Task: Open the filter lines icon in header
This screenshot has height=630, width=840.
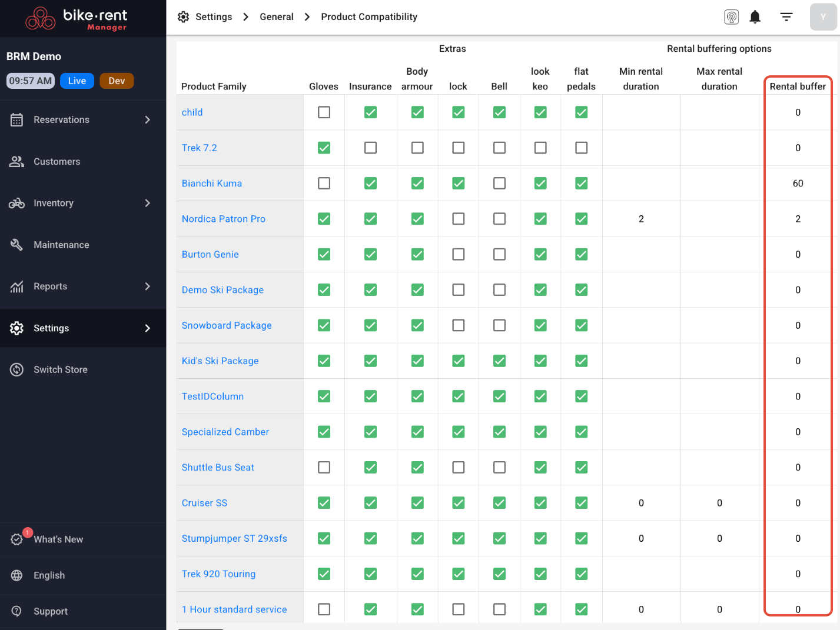Action: [786, 17]
